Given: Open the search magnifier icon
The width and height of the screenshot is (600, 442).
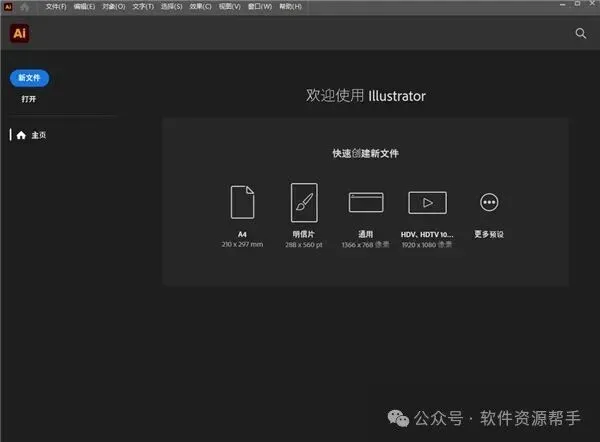Looking at the screenshot, I should 580,33.
